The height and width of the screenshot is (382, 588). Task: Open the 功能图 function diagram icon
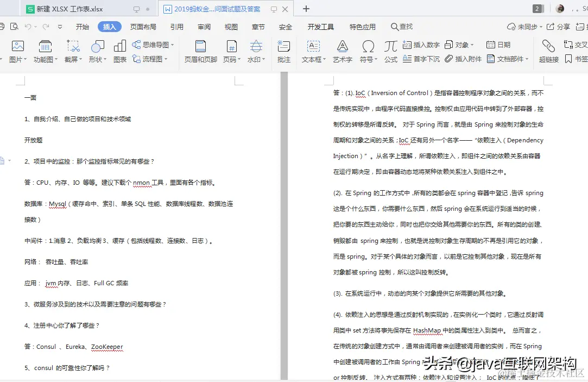click(x=45, y=46)
